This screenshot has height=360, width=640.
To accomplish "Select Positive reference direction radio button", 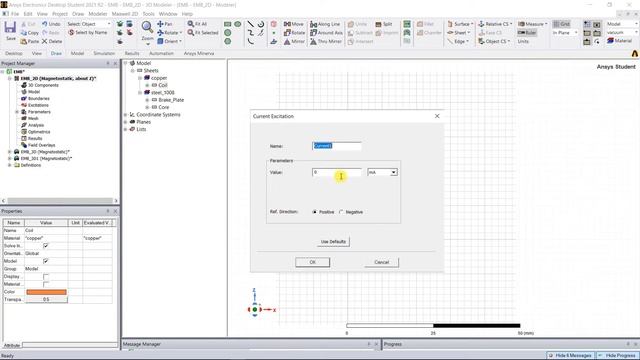I will 314,212.
